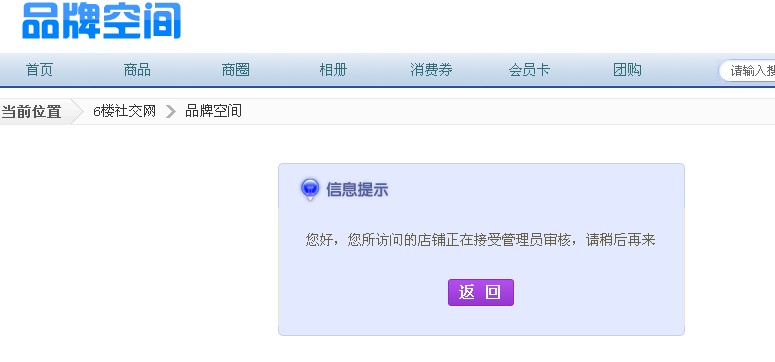Open the 首页 navigation tab
The width and height of the screenshot is (775, 362).
(x=39, y=70)
